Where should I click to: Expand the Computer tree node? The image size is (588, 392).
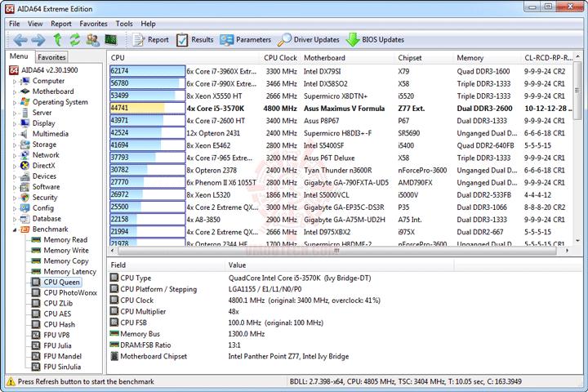15,82
